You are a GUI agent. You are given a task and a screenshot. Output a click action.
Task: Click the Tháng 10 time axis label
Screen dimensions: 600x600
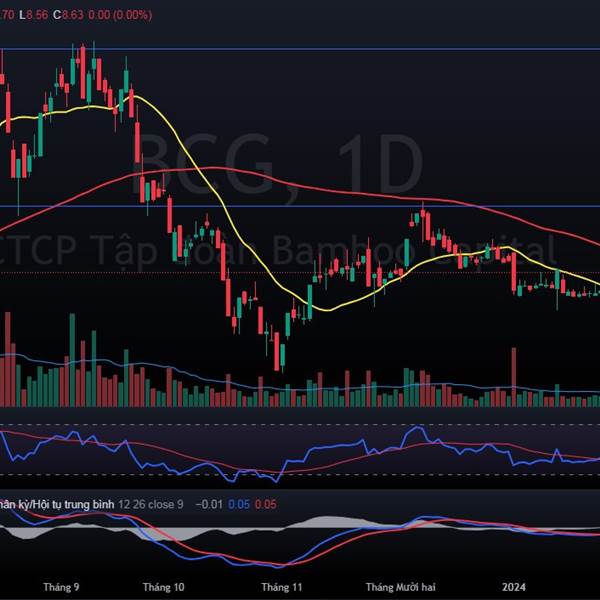163,587
